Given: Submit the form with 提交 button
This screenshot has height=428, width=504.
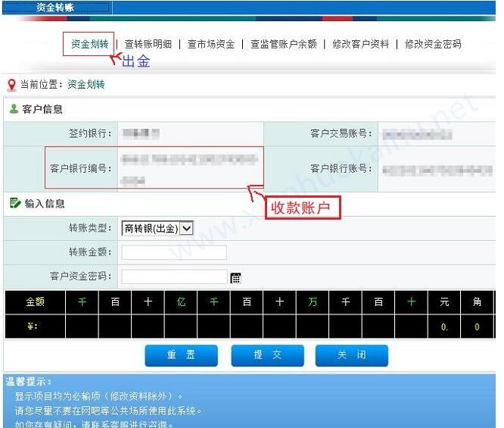Looking at the screenshot, I should 267,355.
